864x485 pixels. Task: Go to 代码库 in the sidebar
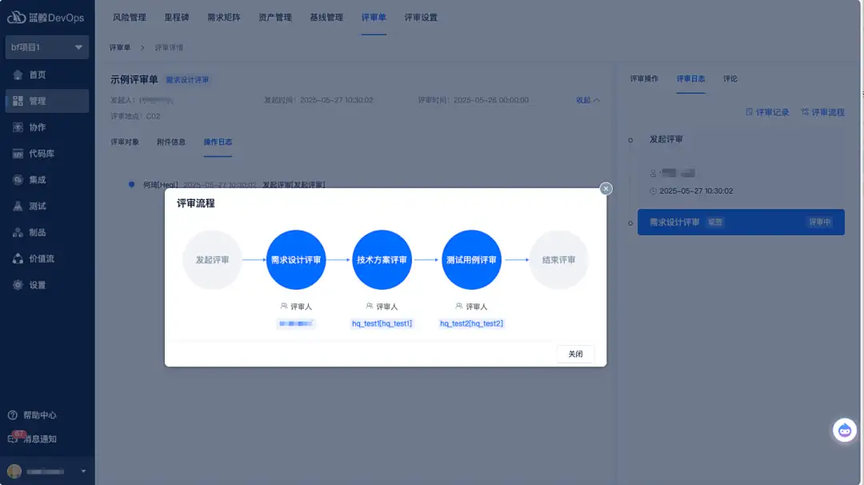click(x=47, y=153)
